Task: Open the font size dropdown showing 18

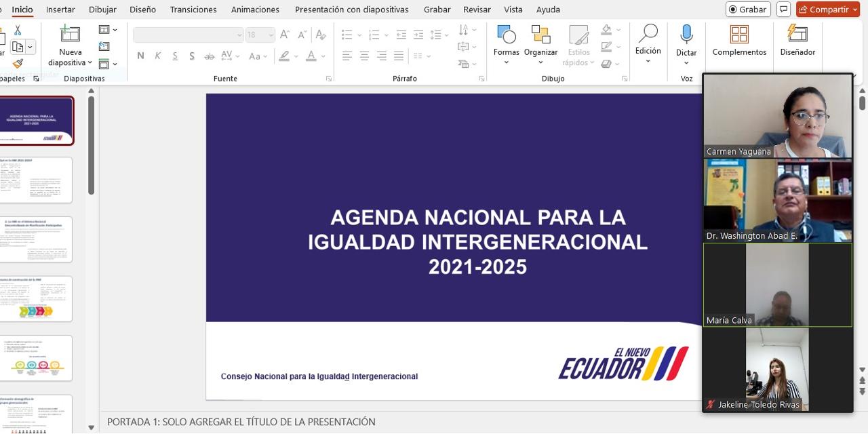Action: 260,35
